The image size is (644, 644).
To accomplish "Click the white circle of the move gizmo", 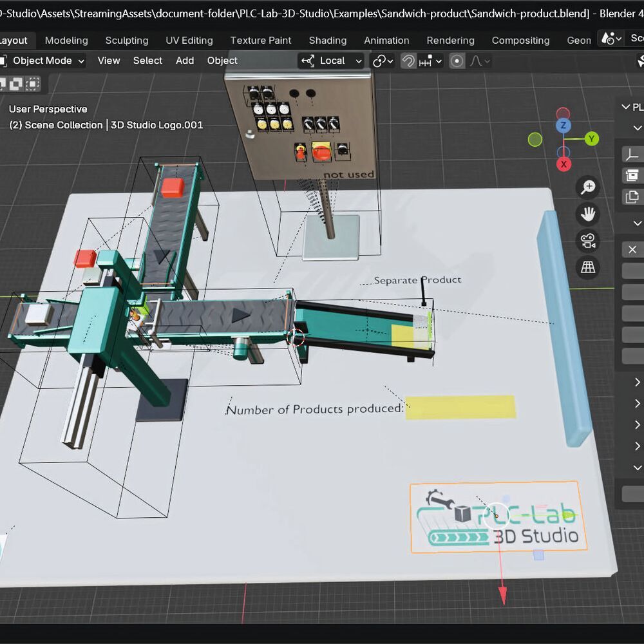I will (497, 516).
